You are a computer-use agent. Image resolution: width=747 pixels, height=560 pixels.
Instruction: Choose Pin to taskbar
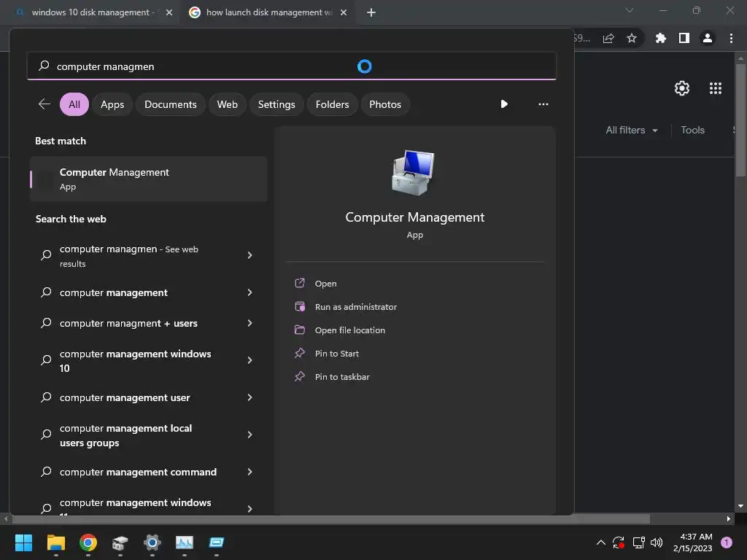point(342,377)
